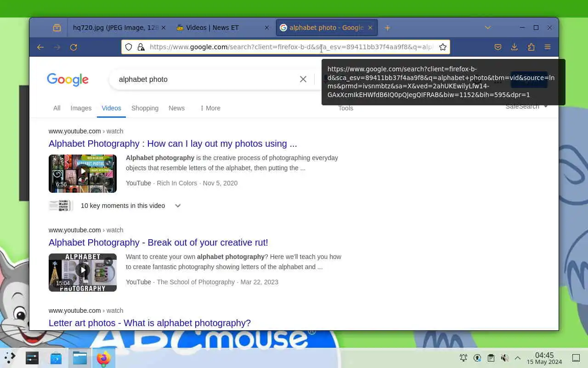
Task: Click the Firefox forward arrow
Action: click(57, 47)
